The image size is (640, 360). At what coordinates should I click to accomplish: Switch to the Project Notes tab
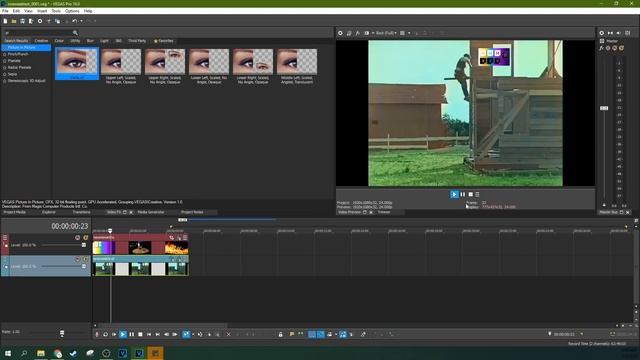[192, 212]
